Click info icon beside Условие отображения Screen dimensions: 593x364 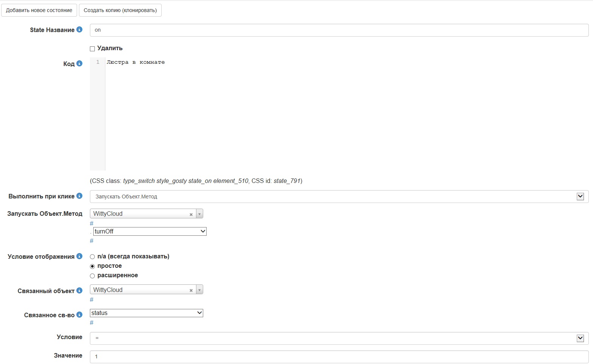tap(79, 256)
